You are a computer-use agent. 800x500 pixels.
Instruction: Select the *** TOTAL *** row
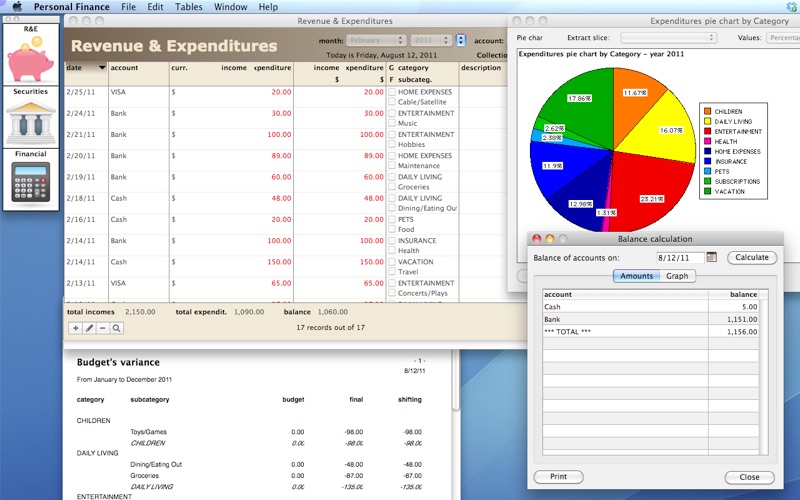click(x=651, y=332)
